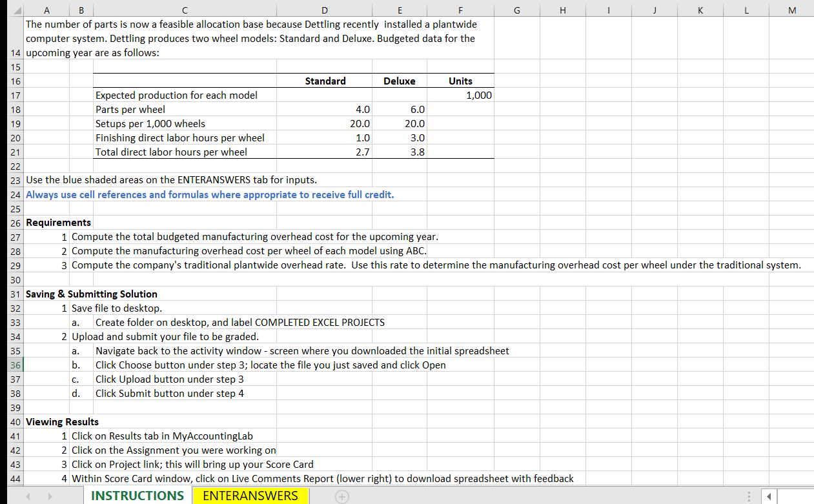This screenshot has width=814, height=504.
Task: Click the Select All triangle corner
Action: (17, 10)
